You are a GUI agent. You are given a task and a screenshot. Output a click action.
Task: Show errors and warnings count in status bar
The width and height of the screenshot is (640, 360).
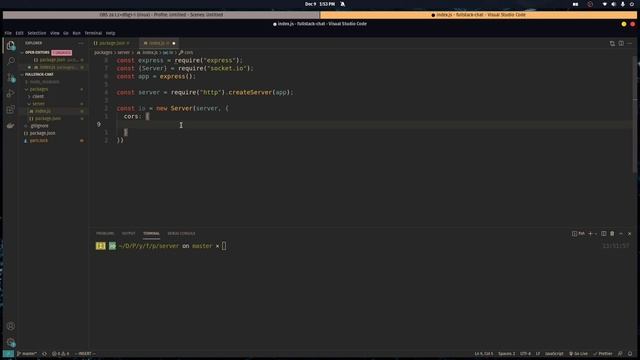coord(60,353)
